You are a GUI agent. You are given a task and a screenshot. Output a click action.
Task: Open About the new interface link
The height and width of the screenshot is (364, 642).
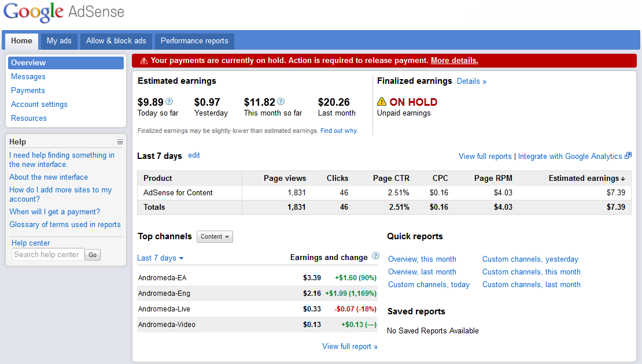49,177
